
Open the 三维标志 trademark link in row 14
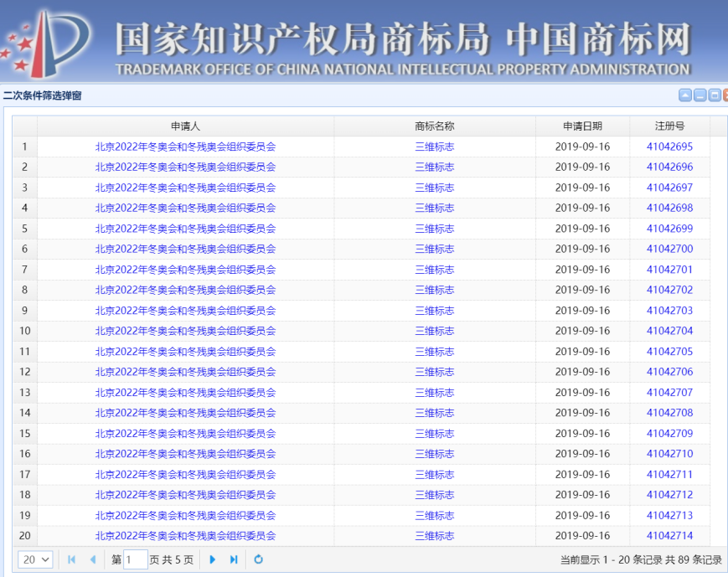tap(435, 413)
